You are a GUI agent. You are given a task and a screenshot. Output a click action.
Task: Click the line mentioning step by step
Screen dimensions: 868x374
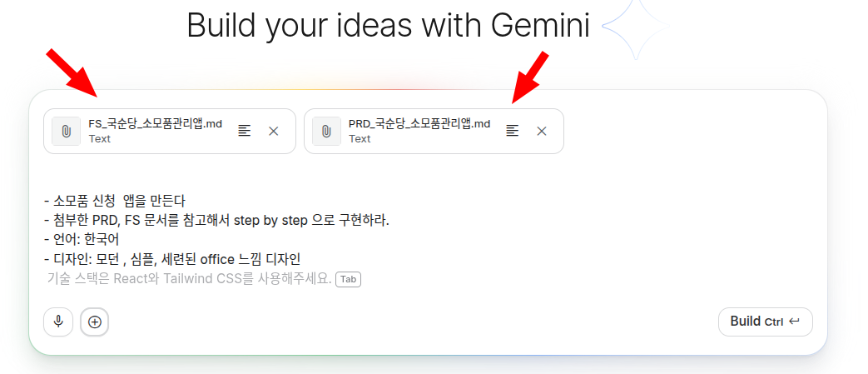[217, 221]
